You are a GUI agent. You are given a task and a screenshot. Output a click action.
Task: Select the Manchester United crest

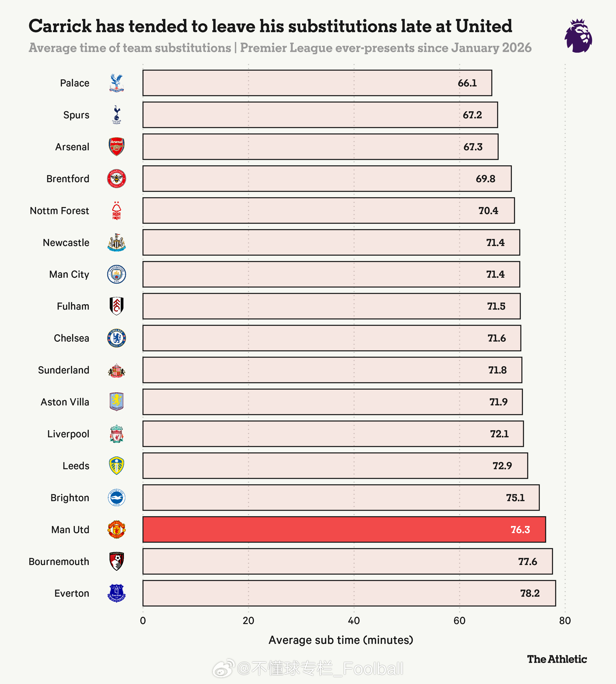tap(116, 529)
